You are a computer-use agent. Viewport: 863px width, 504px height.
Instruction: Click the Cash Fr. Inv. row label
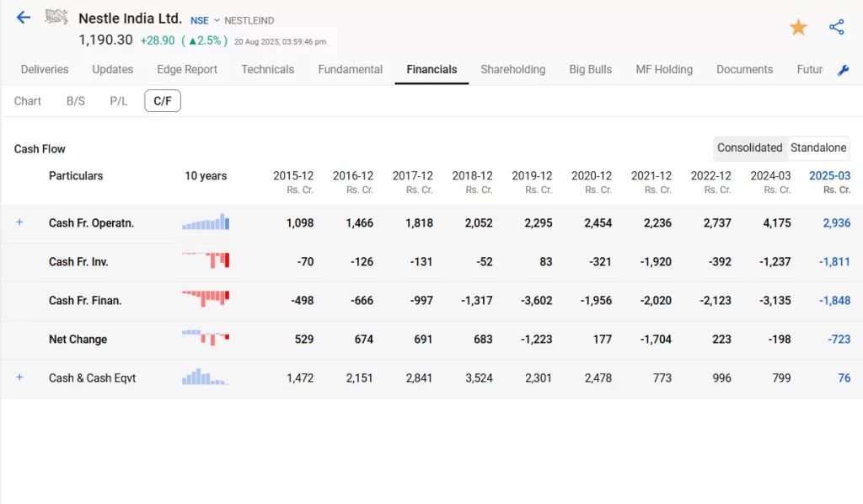click(x=78, y=262)
